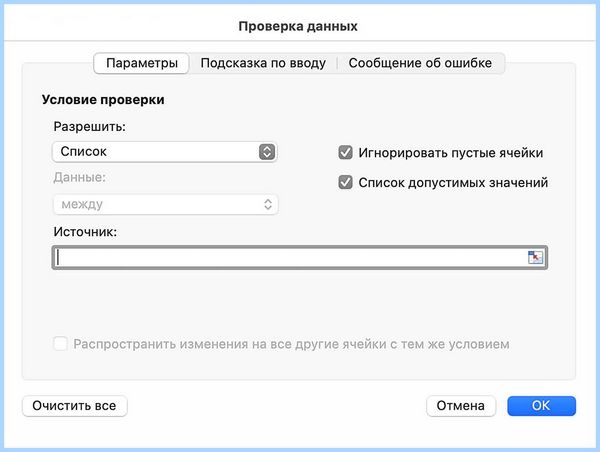
Task: Open the Сообщение об ошибке tab
Action: point(420,63)
